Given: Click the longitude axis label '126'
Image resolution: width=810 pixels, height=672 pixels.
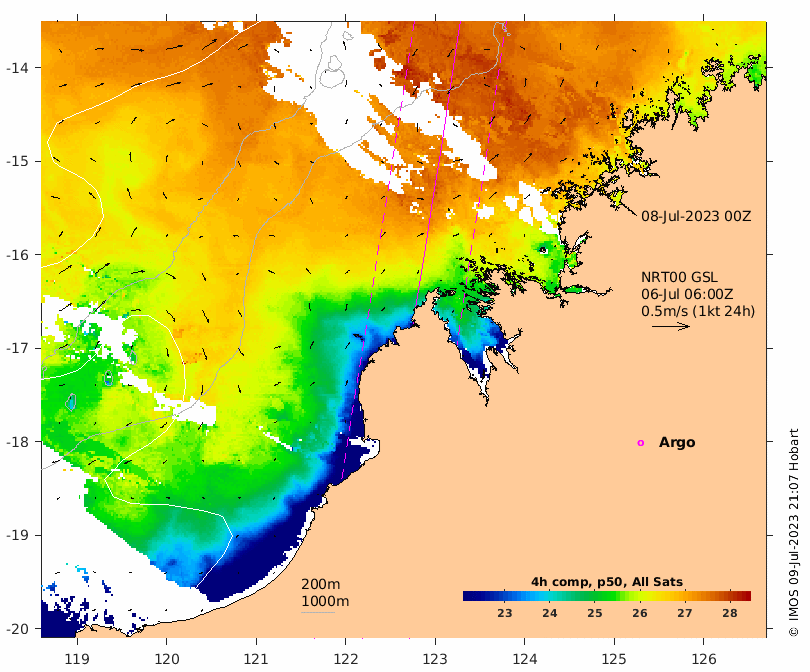Looking at the screenshot, I should [x=704, y=659].
